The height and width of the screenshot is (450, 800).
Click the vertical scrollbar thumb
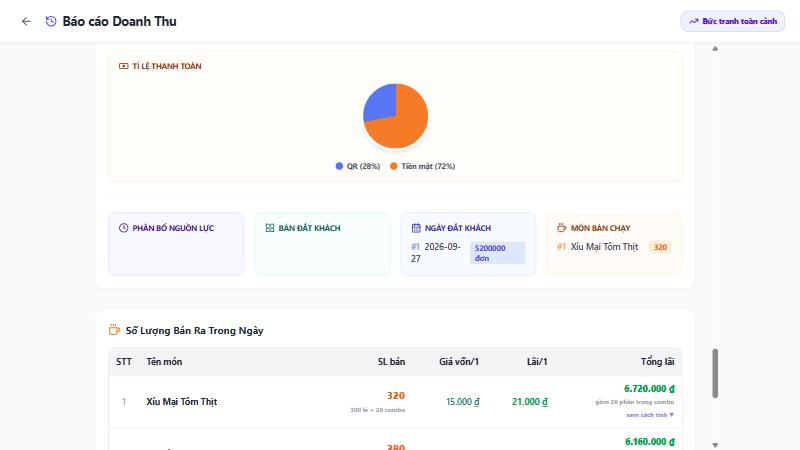pos(715,373)
